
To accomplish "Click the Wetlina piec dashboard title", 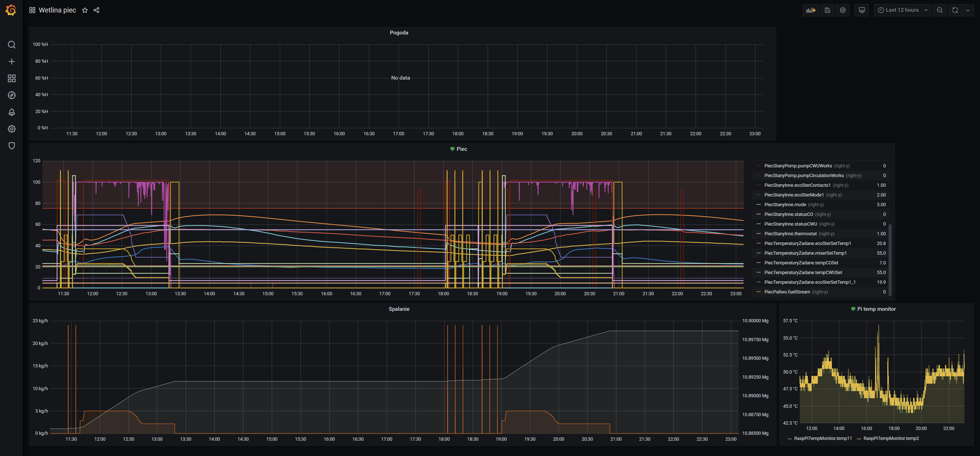I will [57, 10].
